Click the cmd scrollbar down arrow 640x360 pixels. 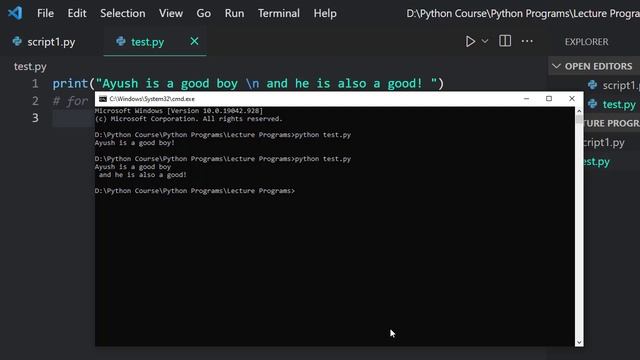(x=579, y=342)
